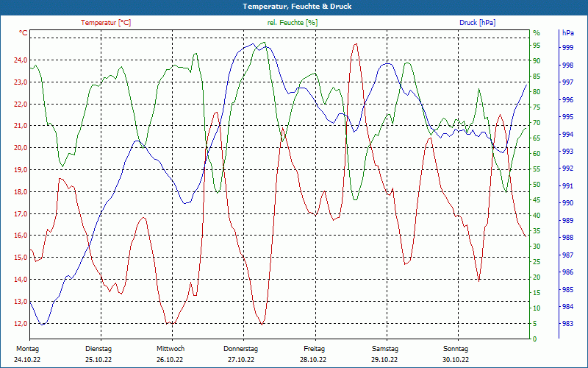Click the '20' humidity axis value

click(x=537, y=277)
